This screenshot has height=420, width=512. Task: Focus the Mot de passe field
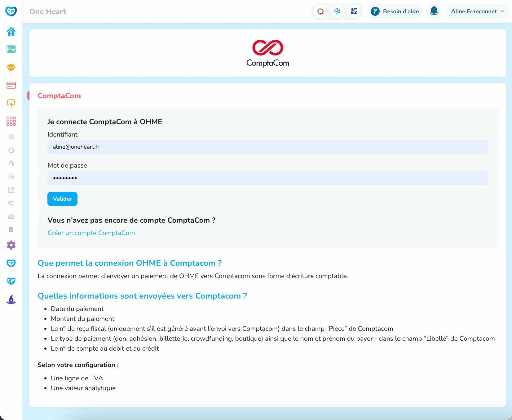pyautogui.click(x=267, y=178)
